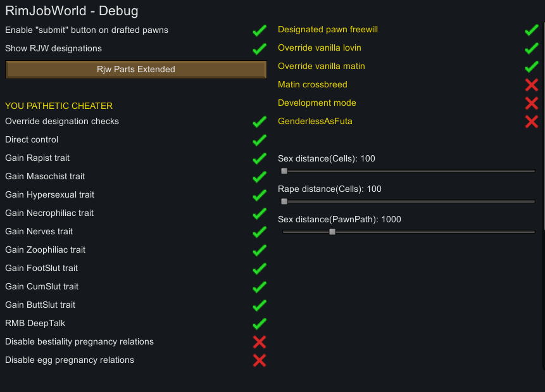Click the checkmark for Designated pawn freewill
The image size is (545, 392).
pos(530,30)
